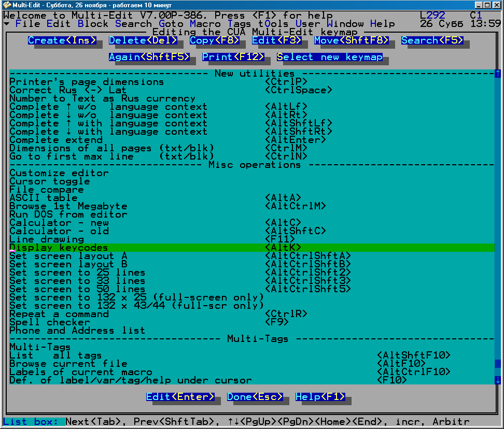Select 'Set screen to 50 lines' entry
504x429 pixels.
coord(252,289)
